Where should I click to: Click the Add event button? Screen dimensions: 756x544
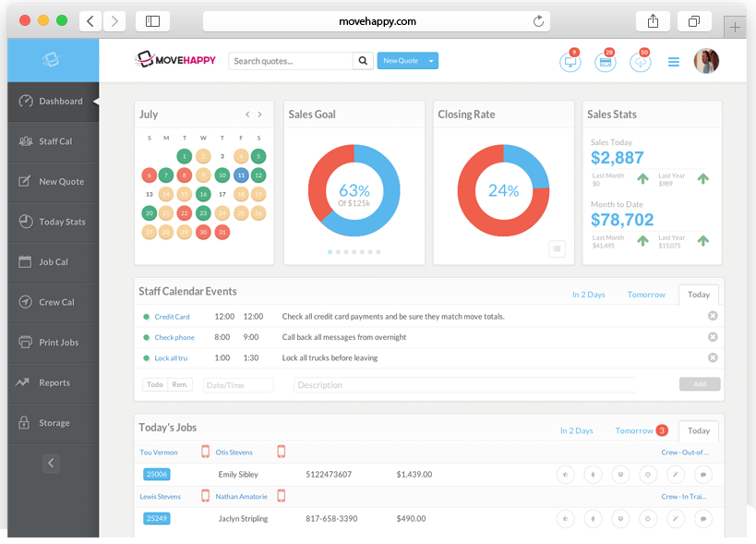click(x=700, y=384)
